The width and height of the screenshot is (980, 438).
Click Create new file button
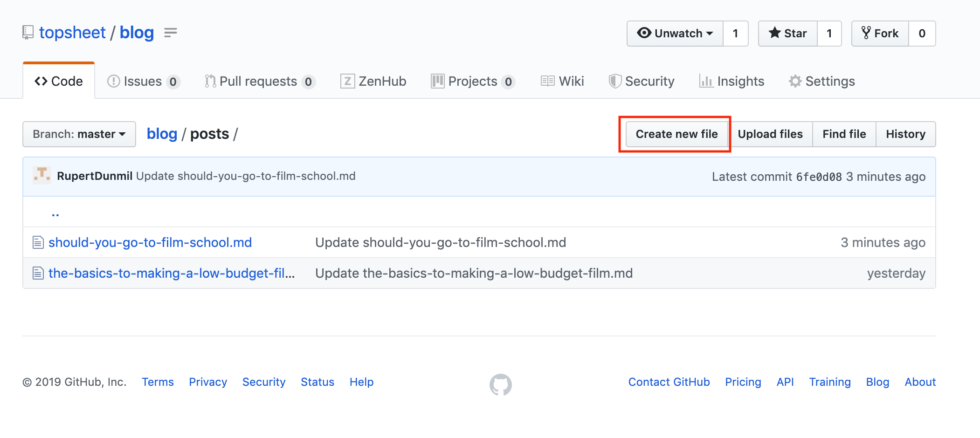point(676,134)
